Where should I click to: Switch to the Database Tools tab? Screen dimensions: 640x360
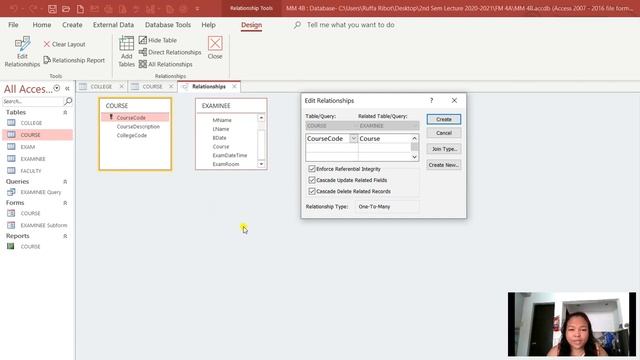[x=168, y=25]
